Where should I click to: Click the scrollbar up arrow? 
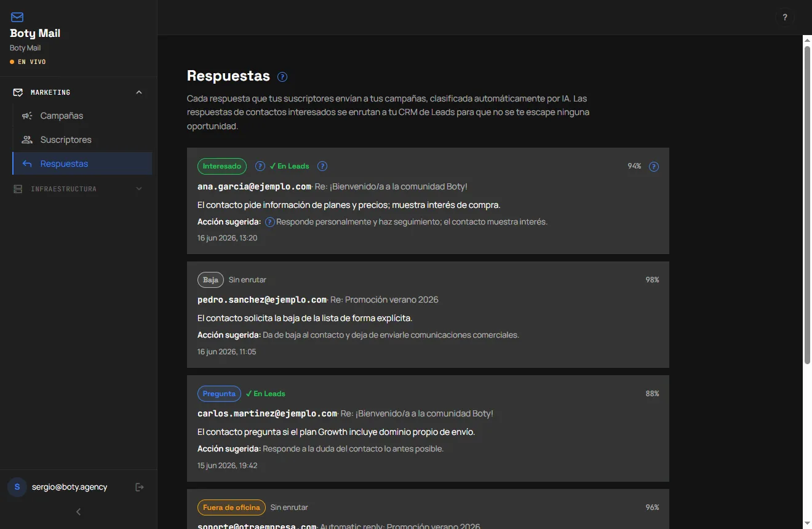807,40
